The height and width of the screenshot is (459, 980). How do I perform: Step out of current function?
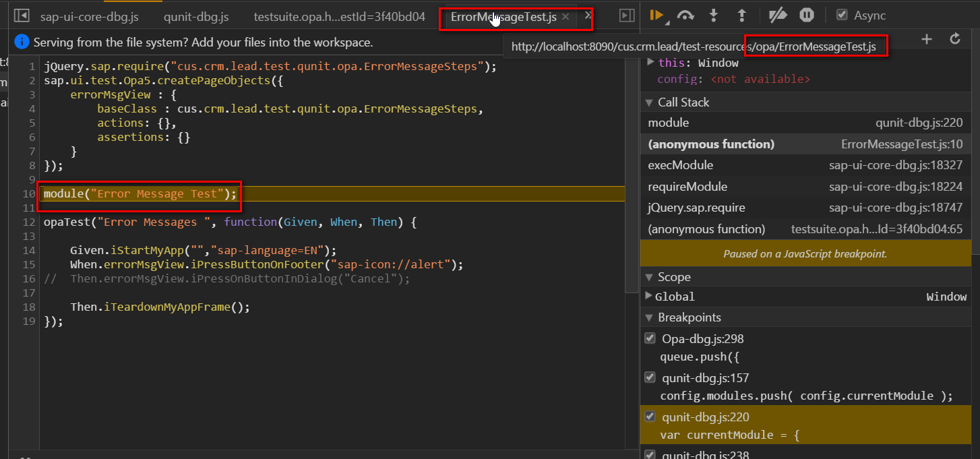(x=741, y=16)
